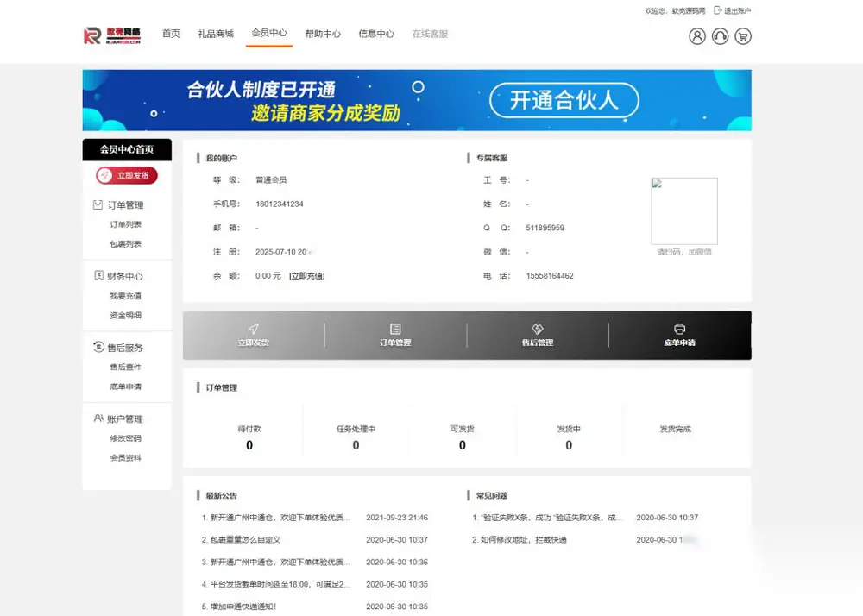Image resolution: width=863 pixels, height=616 pixels.
Task: Click the 售后管理 icon in dark bar
Action: coord(538,329)
